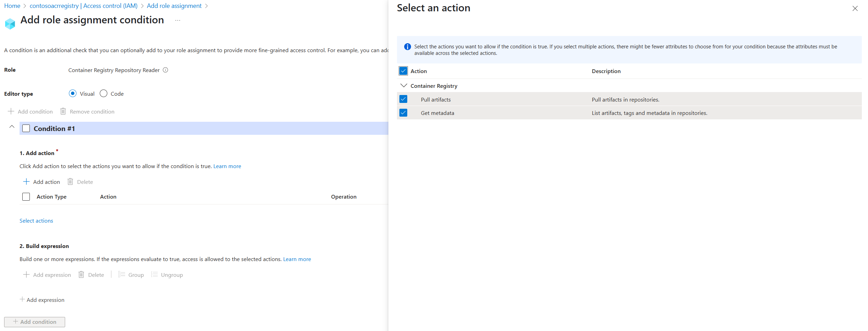The width and height of the screenshot is (868, 331).
Task: Click the info icon next to Container Registry Repository Reader
Action: click(165, 70)
